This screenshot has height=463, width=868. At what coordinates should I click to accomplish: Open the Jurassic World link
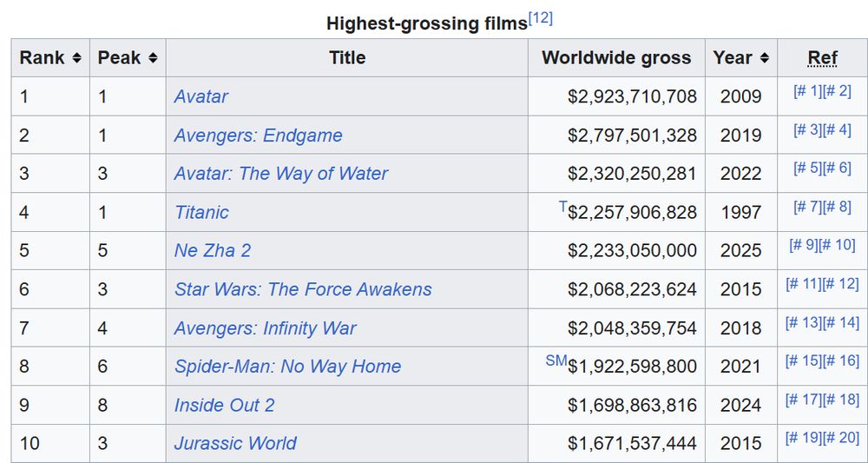(235, 443)
